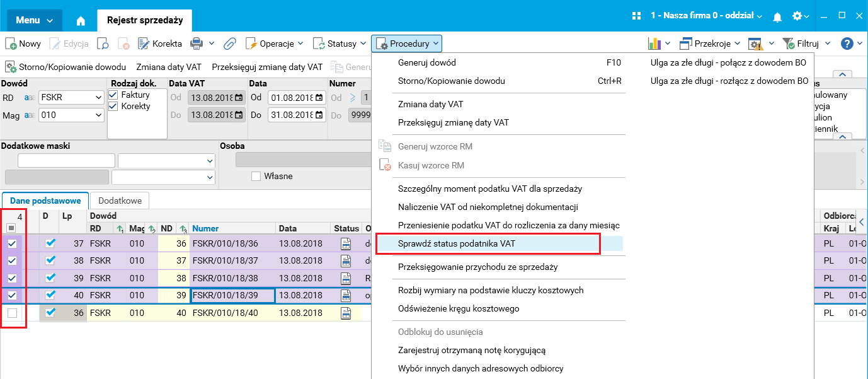Open the notifications bell icon
The image size is (868, 379).
pos(777,16)
